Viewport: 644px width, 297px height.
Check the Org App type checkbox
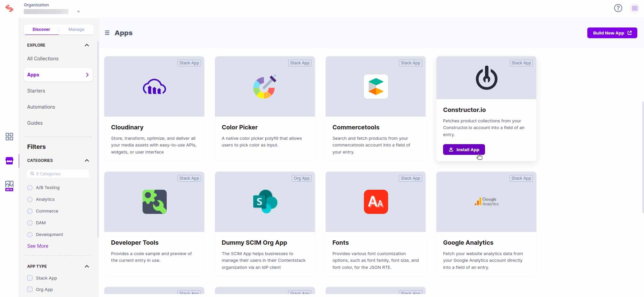point(30,289)
